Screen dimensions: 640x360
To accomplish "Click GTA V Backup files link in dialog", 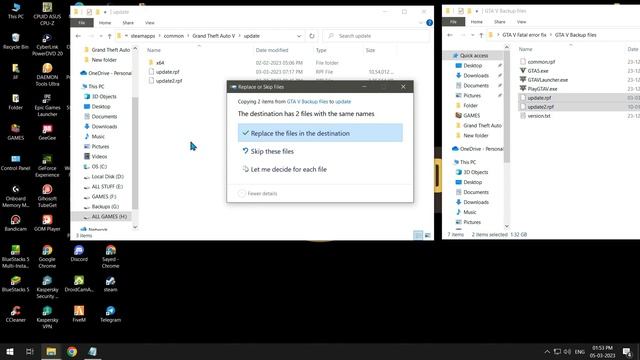I will 307,102.
